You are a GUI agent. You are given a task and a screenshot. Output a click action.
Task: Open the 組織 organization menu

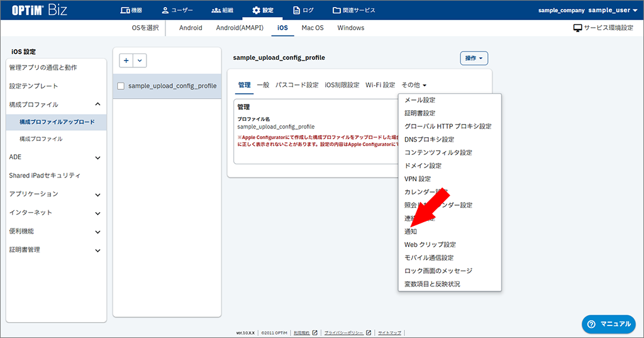click(x=222, y=10)
